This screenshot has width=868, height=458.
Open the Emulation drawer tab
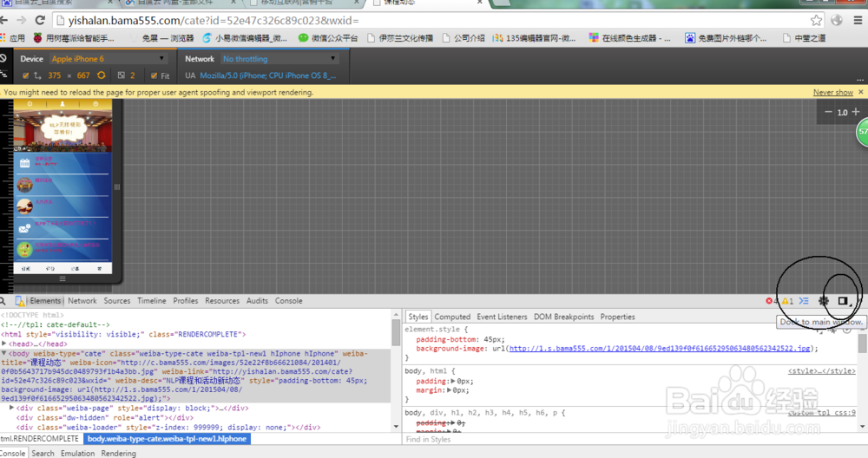(x=77, y=453)
